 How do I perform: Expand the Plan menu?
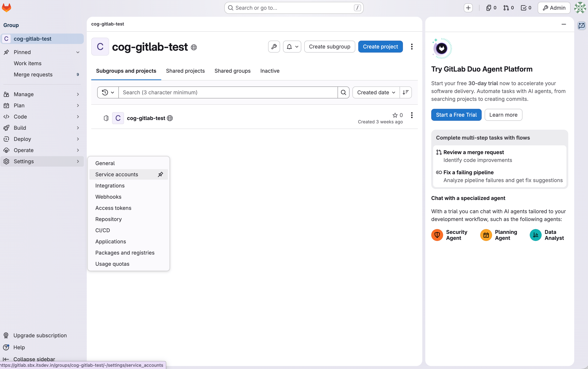(x=42, y=105)
